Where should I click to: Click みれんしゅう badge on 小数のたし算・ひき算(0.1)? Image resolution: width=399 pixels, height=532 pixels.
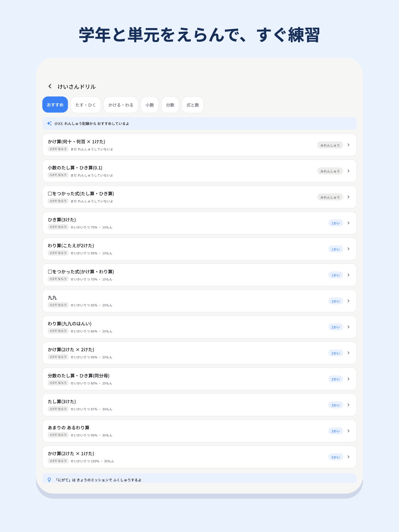pyautogui.click(x=330, y=171)
